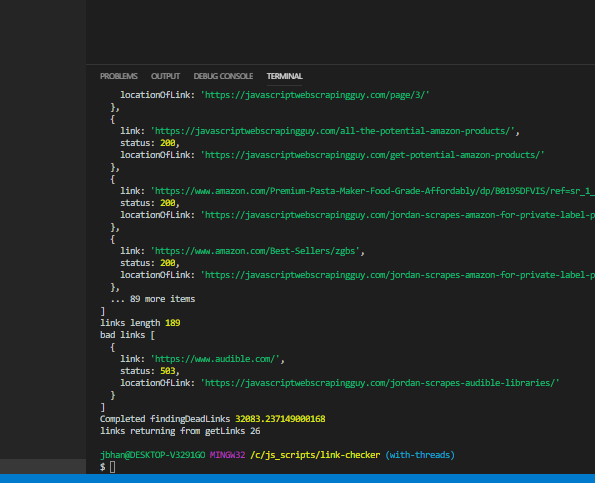
Task: Click the 503 status value
Action: tap(168, 371)
